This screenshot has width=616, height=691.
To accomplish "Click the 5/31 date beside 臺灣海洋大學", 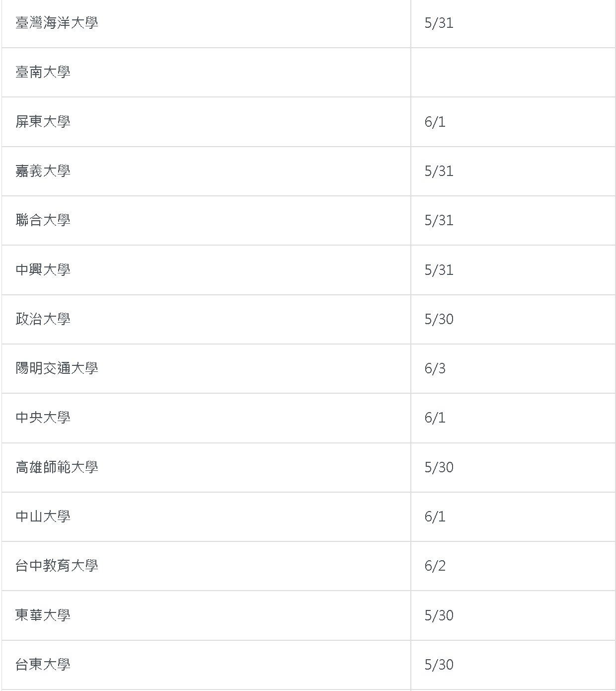I will pos(439,23).
